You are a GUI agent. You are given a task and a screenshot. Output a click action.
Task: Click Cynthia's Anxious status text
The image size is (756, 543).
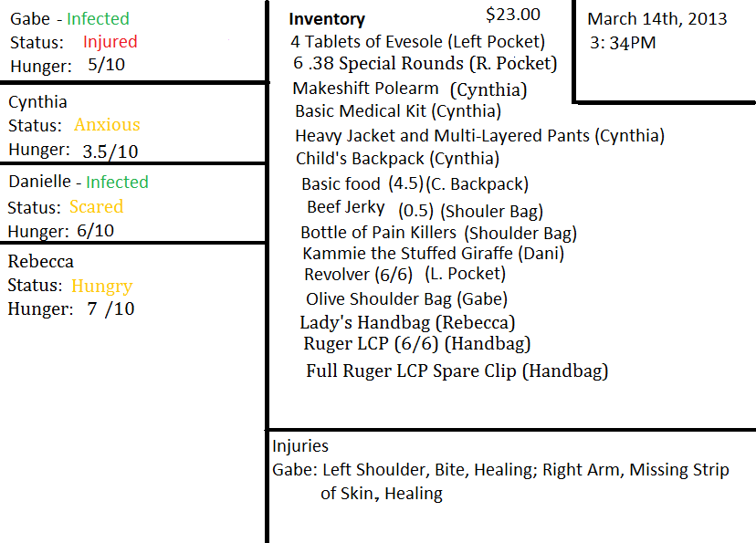[107, 125]
